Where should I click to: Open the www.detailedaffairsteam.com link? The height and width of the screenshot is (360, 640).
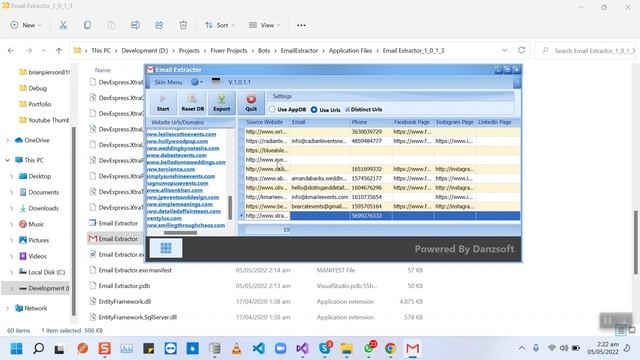tap(184, 211)
